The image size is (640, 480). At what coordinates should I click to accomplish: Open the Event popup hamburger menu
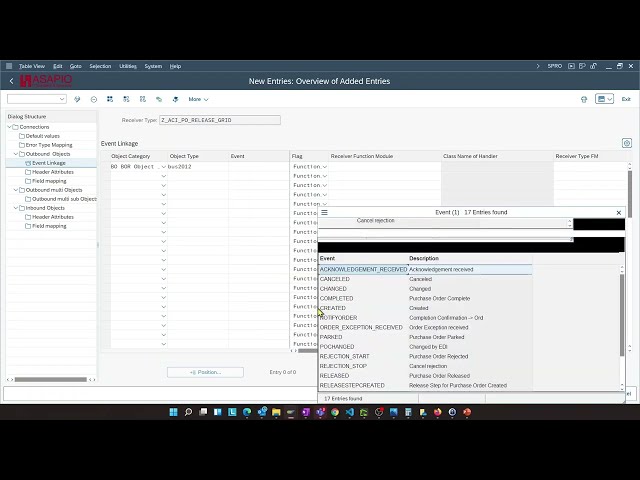pos(324,213)
